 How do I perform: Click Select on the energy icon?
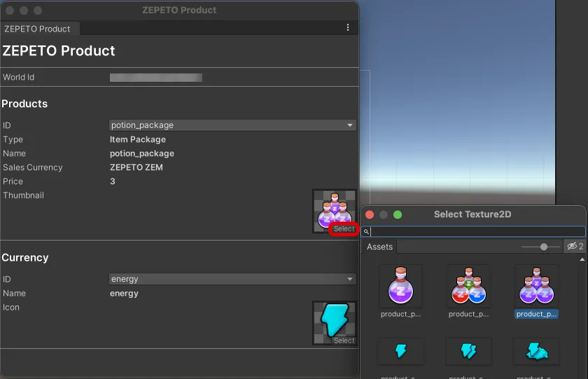point(344,341)
